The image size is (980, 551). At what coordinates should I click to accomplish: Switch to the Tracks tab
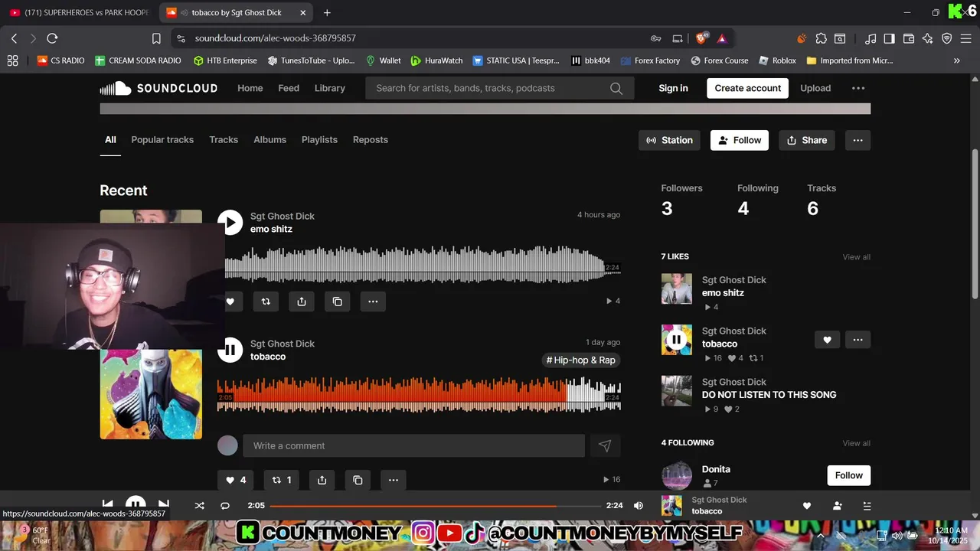[224, 139]
